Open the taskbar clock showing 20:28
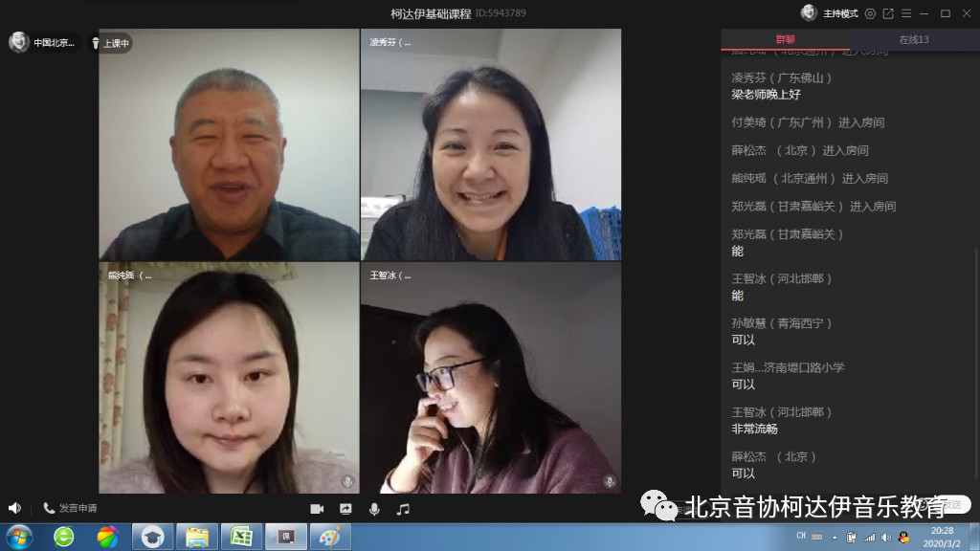 point(942,538)
